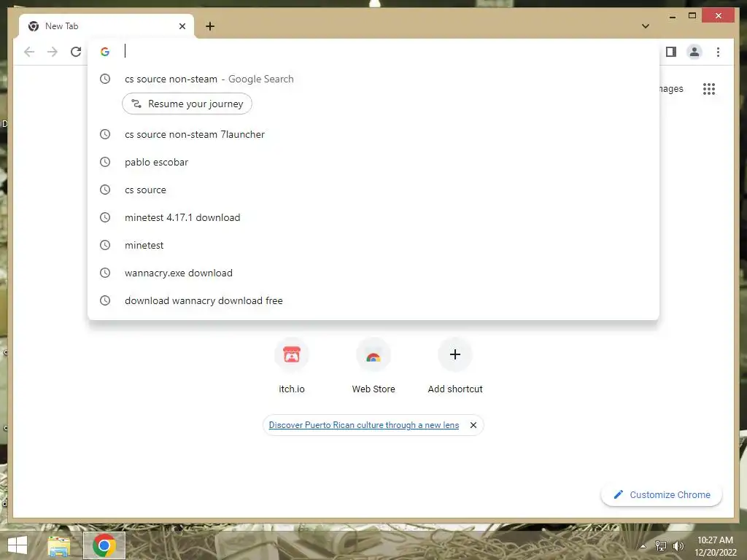The image size is (747, 560).
Task: Dismiss the Puerto Rican culture promo
Action: click(x=473, y=425)
